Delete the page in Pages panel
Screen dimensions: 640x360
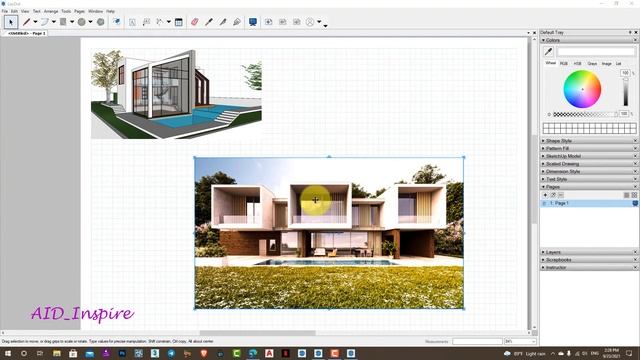click(x=561, y=195)
